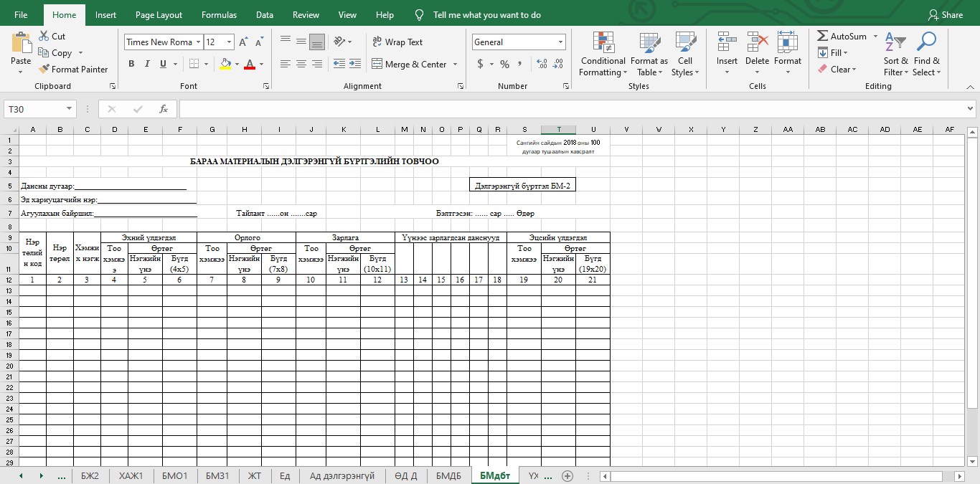Open the Sort & Filter menu
Screen dimensions: 980x484
point(895,54)
